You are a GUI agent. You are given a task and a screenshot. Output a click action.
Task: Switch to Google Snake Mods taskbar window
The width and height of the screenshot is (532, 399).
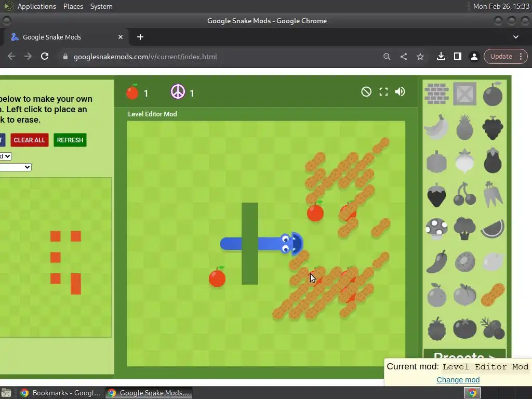[149, 393]
